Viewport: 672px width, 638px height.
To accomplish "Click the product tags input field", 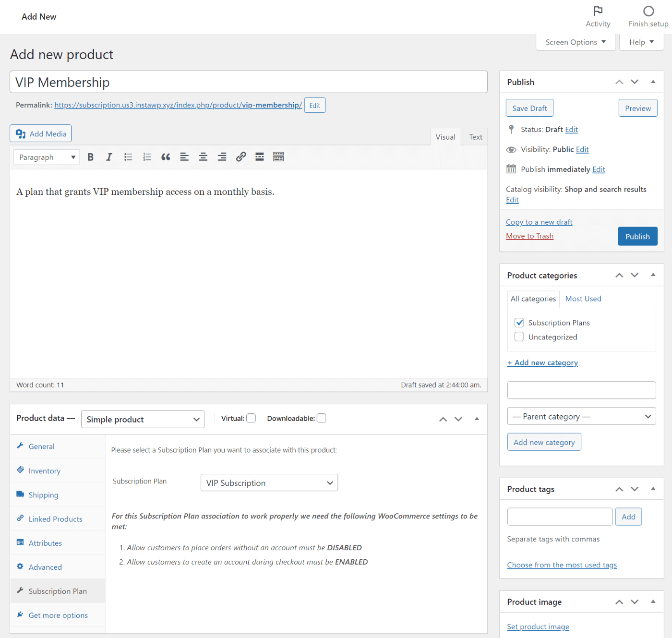I will point(560,517).
